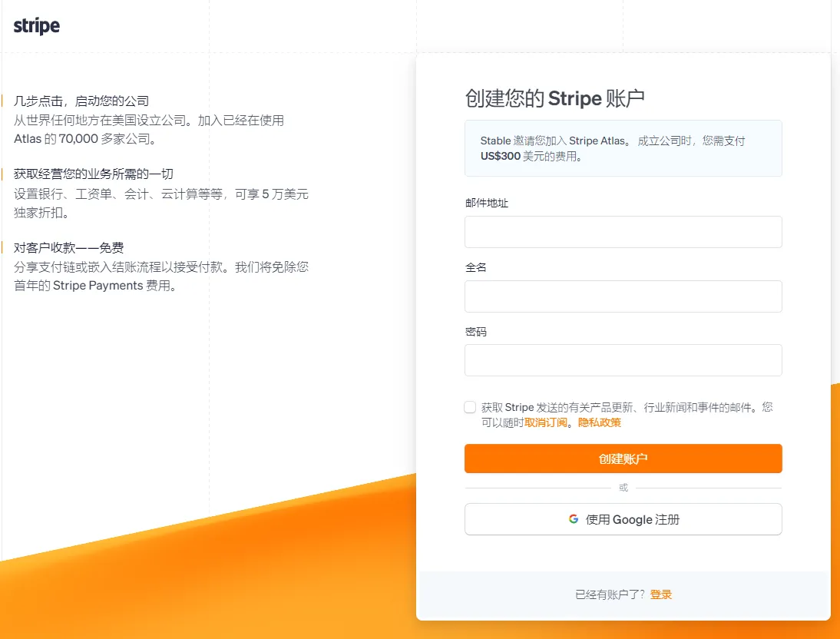Enable the Stripe product updates email checkbox

click(x=470, y=407)
